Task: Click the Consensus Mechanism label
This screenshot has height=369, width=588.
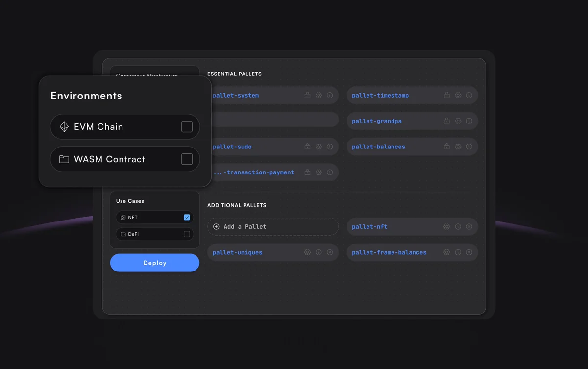Action: pyautogui.click(x=147, y=76)
